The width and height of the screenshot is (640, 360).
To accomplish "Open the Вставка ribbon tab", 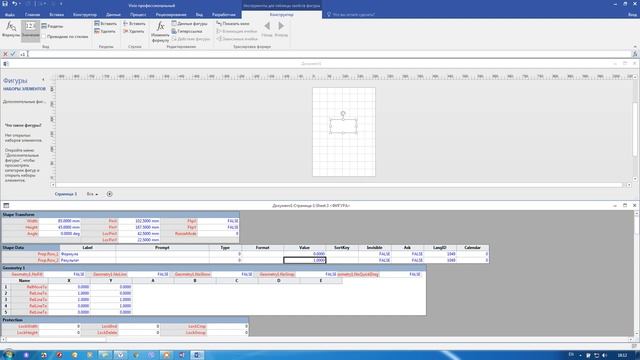I will 56,15.
